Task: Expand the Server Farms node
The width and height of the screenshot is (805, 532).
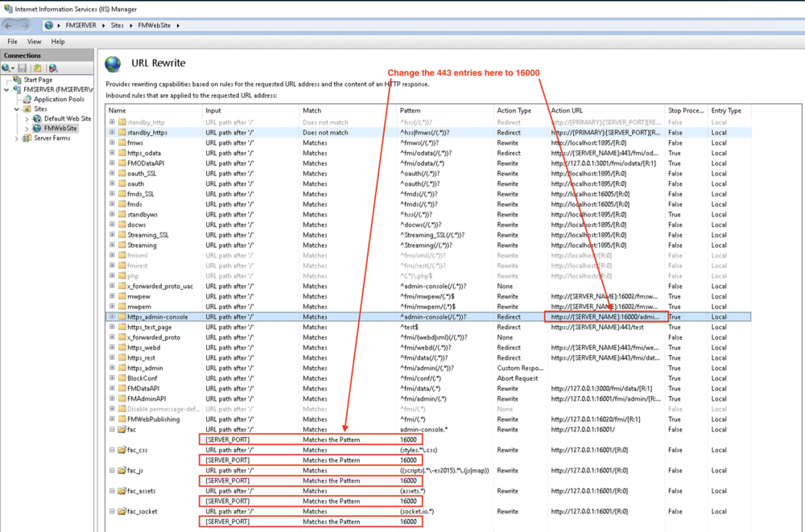Action: click(16, 138)
